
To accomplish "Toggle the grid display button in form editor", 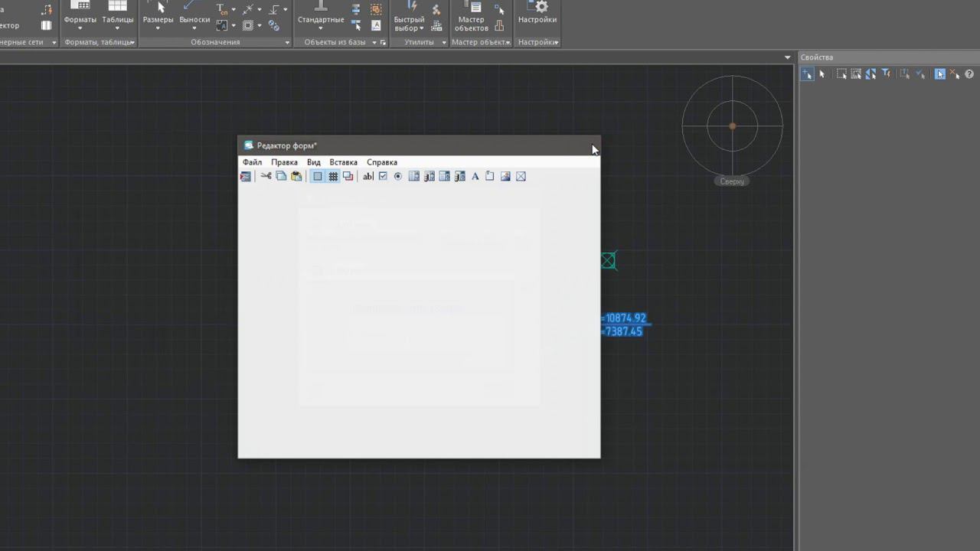I will point(333,176).
